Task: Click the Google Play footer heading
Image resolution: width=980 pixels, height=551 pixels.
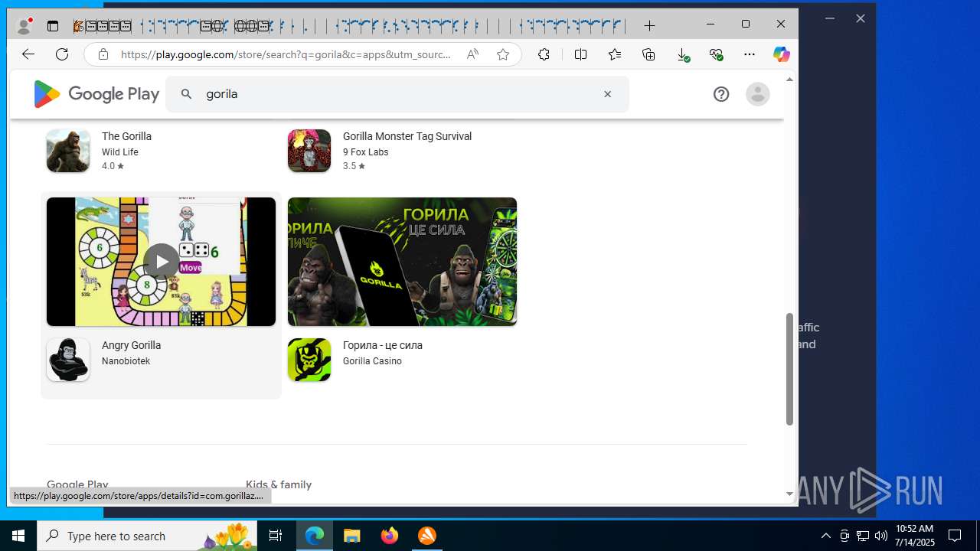Action: [x=77, y=484]
